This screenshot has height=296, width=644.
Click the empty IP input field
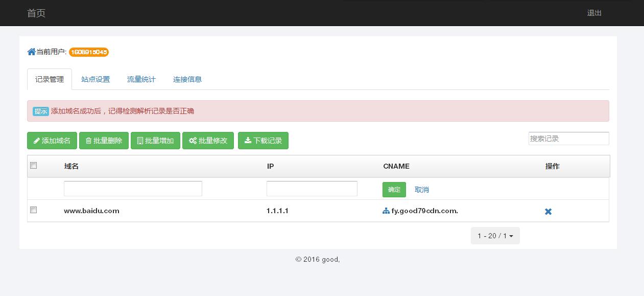[312, 188]
